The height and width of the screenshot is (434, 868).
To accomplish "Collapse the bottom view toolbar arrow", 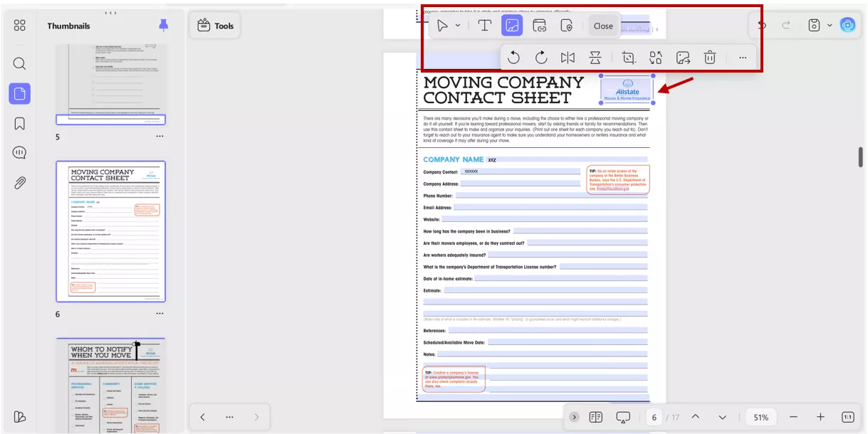I will (x=574, y=417).
